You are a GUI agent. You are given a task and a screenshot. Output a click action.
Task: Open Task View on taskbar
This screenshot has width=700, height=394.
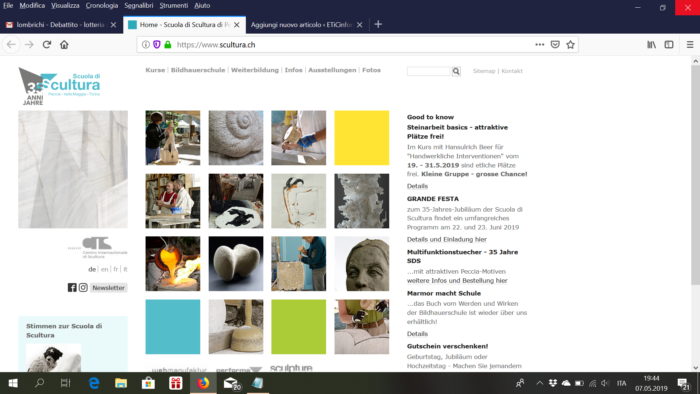66,383
